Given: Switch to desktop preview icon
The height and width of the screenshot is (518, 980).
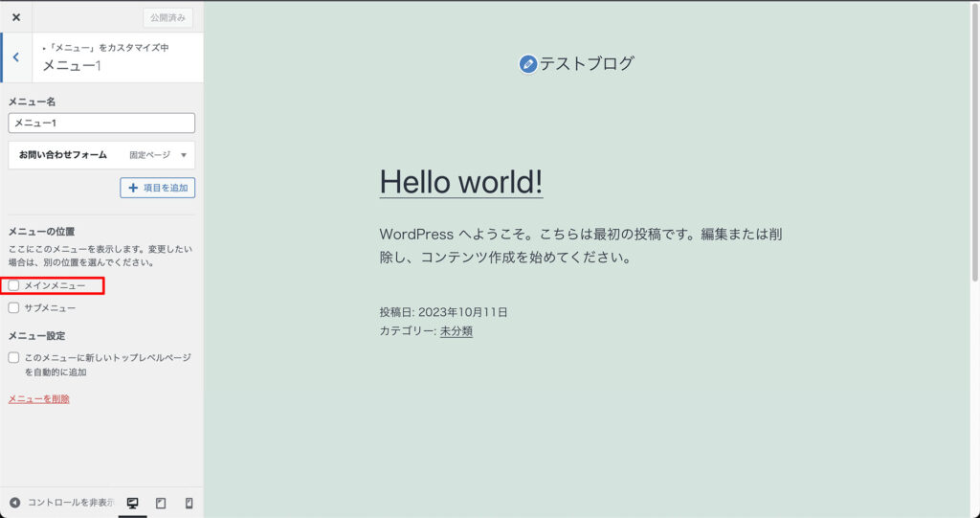Looking at the screenshot, I should pyautogui.click(x=132, y=503).
